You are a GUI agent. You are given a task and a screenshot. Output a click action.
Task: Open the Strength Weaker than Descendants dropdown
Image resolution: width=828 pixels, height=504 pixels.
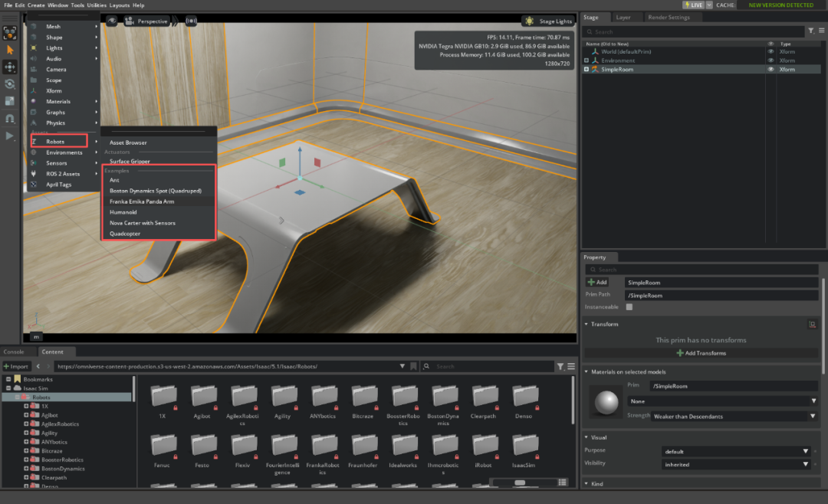(x=734, y=417)
